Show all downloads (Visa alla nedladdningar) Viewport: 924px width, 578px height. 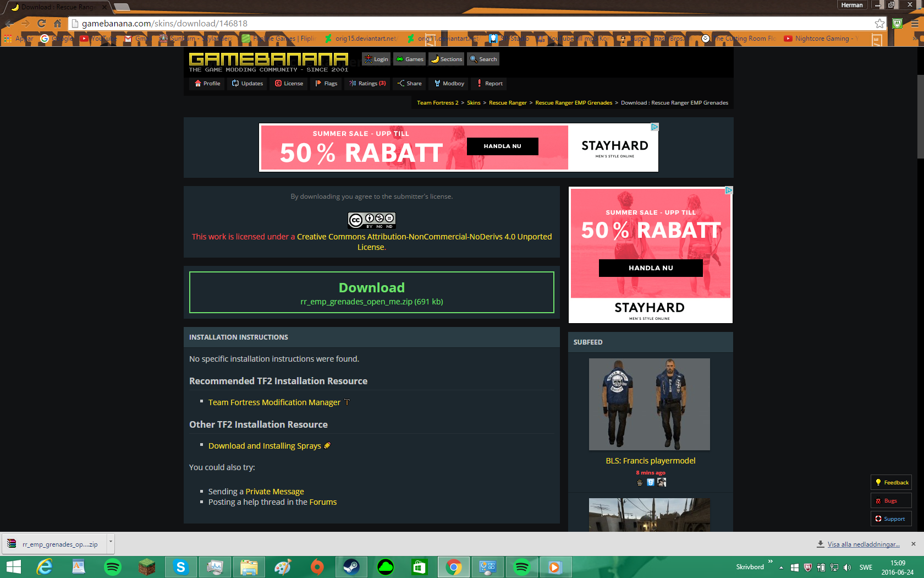(864, 544)
